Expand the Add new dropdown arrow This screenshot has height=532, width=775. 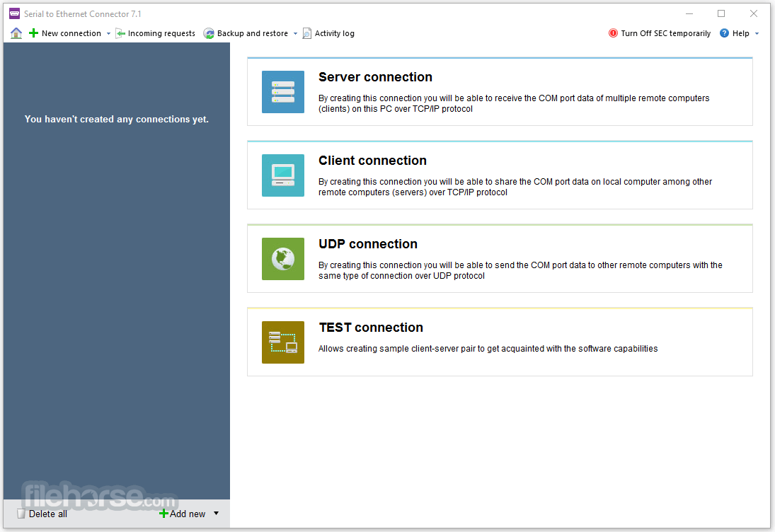pyautogui.click(x=216, y=513)
